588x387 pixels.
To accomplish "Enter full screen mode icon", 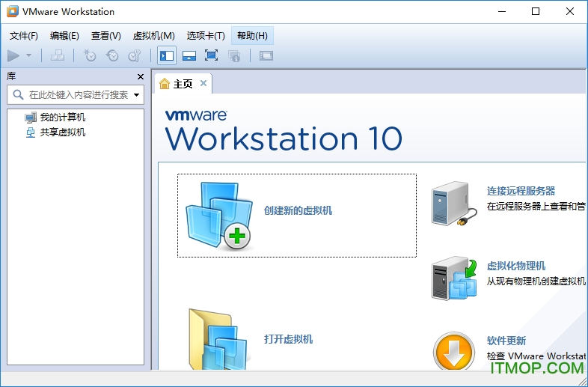I will (x=212, y=56).
